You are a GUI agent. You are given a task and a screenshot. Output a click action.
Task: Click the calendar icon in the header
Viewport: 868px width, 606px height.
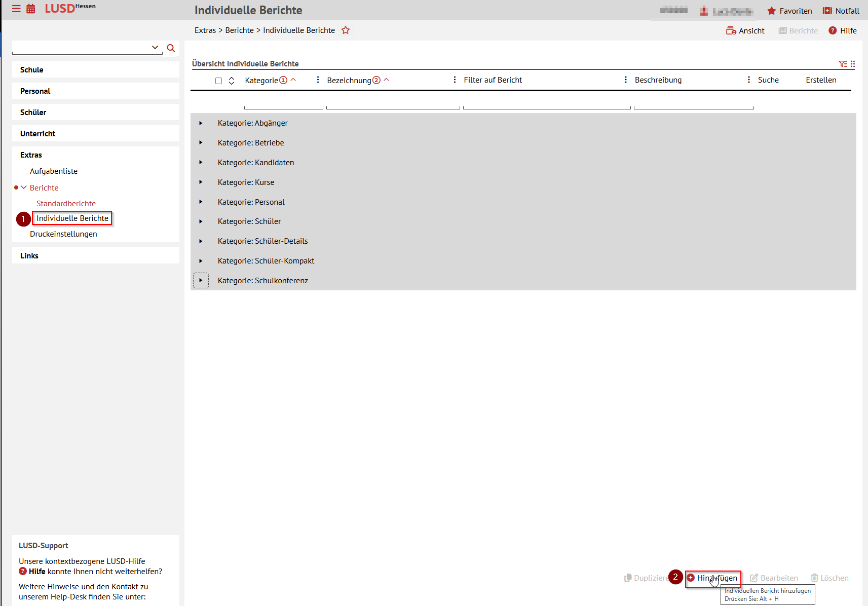coord(30,9)
